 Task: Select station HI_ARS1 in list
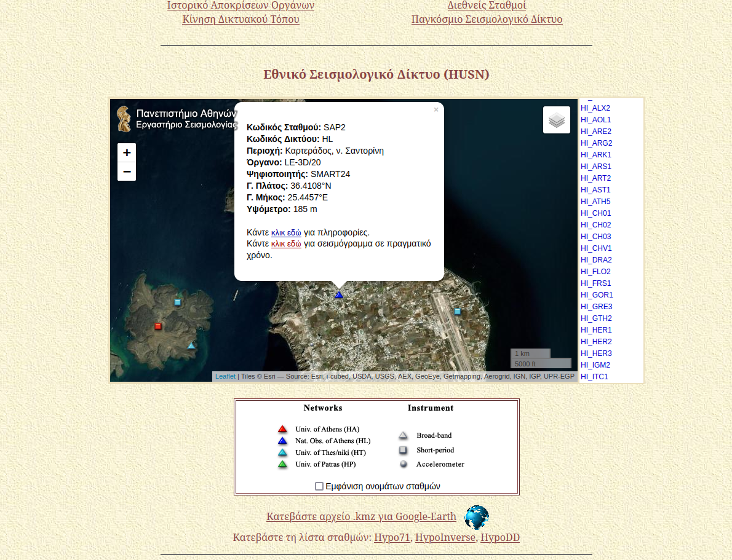[x=596, y=166]
